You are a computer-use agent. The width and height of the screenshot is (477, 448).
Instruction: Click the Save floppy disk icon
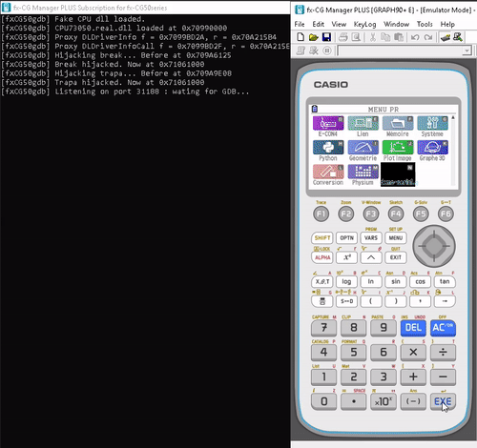[x=326, y=37]
